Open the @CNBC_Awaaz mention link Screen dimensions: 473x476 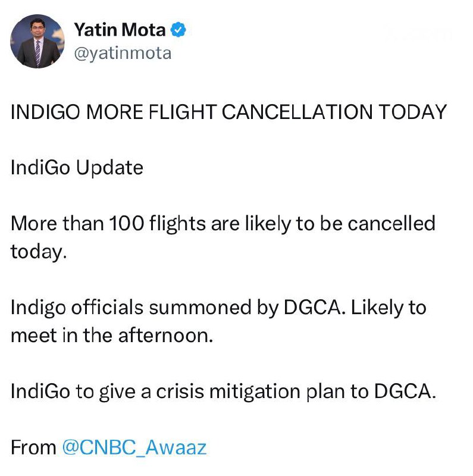coord(134,447)
